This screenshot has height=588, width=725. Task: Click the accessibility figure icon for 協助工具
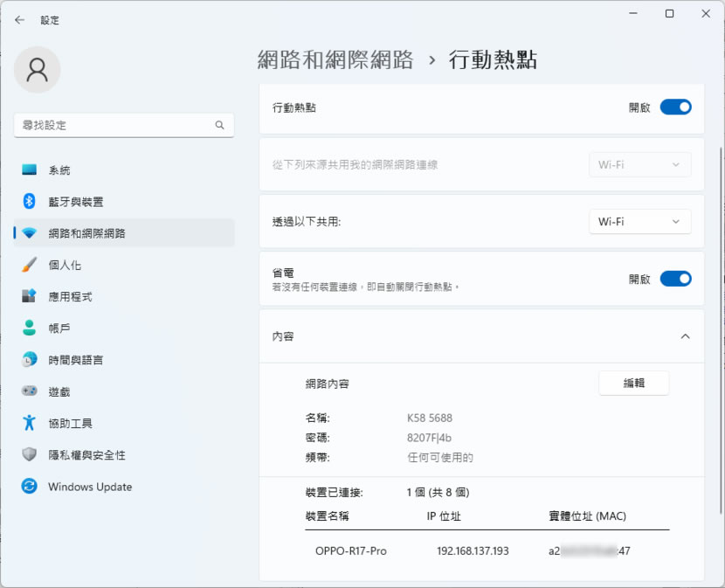tap(29, 423)
